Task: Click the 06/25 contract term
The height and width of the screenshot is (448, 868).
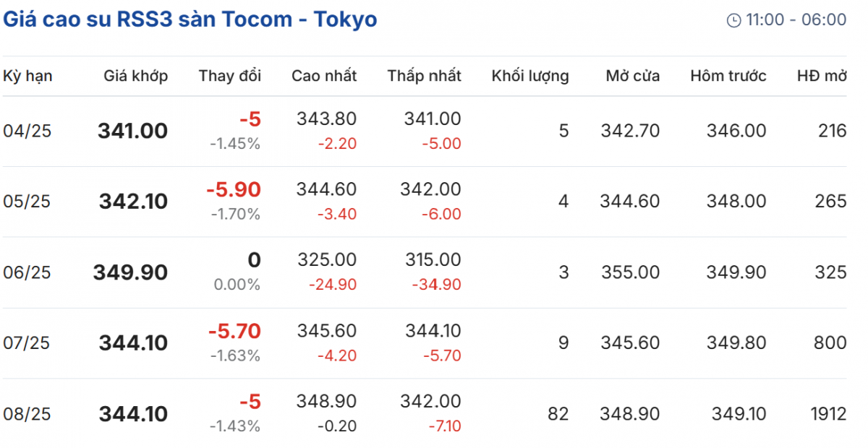Action: point(27,272)
